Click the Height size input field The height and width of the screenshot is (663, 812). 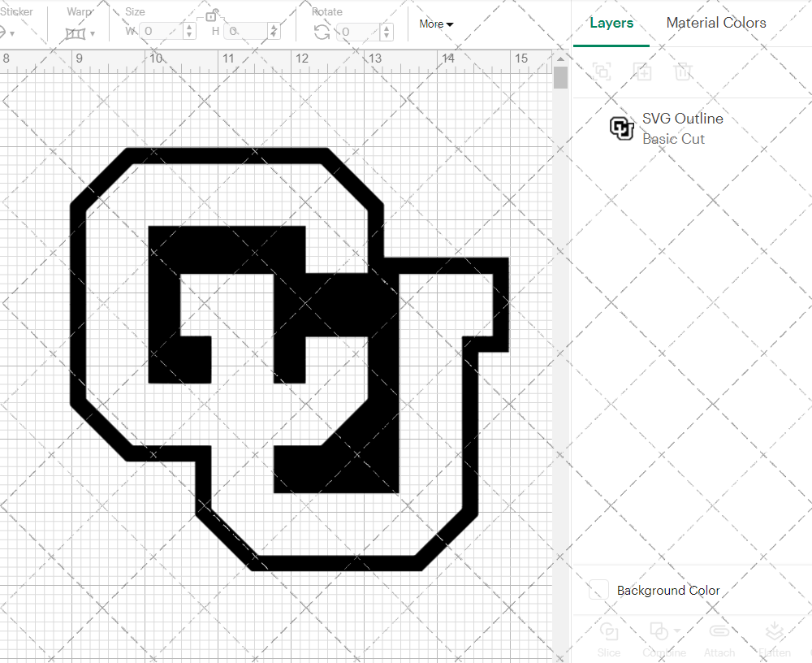tap(246, 31)
